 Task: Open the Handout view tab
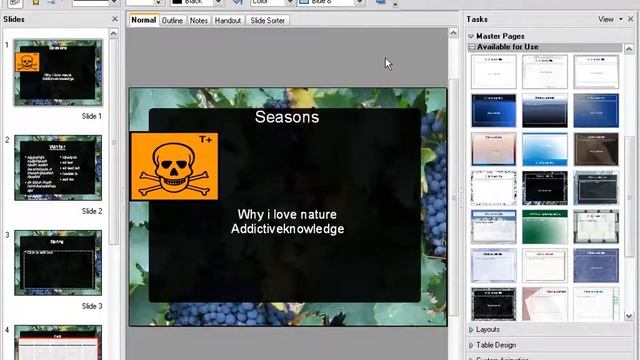[228, 20]
